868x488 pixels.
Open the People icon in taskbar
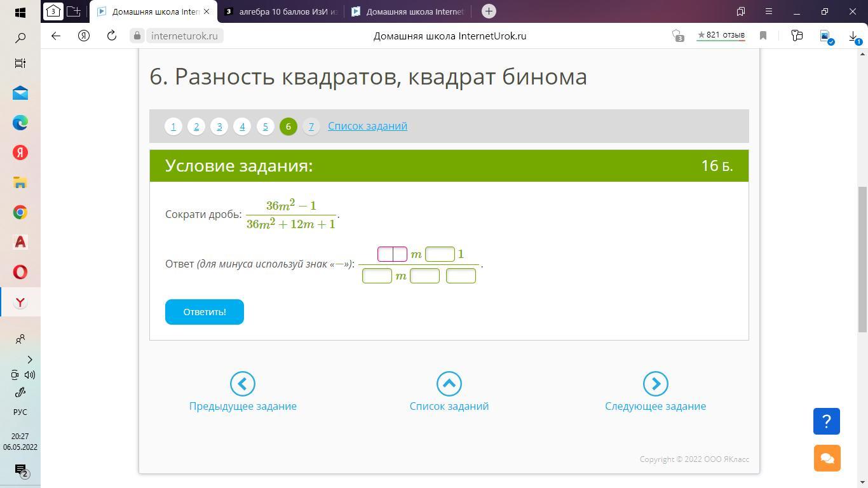pyautogui.click(x=20, y=339)
